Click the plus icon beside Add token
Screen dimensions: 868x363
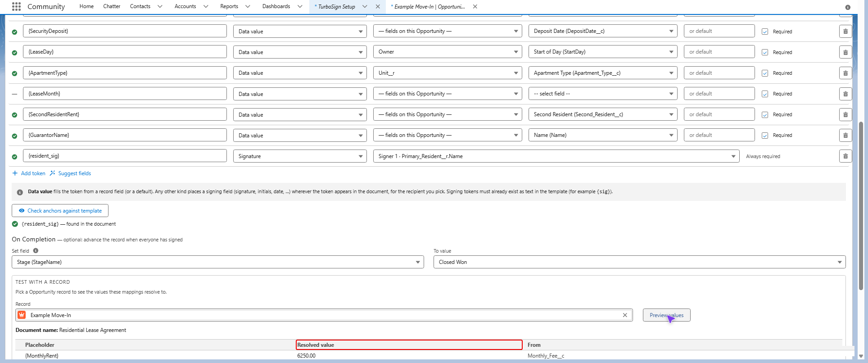[x=15, y=173]
